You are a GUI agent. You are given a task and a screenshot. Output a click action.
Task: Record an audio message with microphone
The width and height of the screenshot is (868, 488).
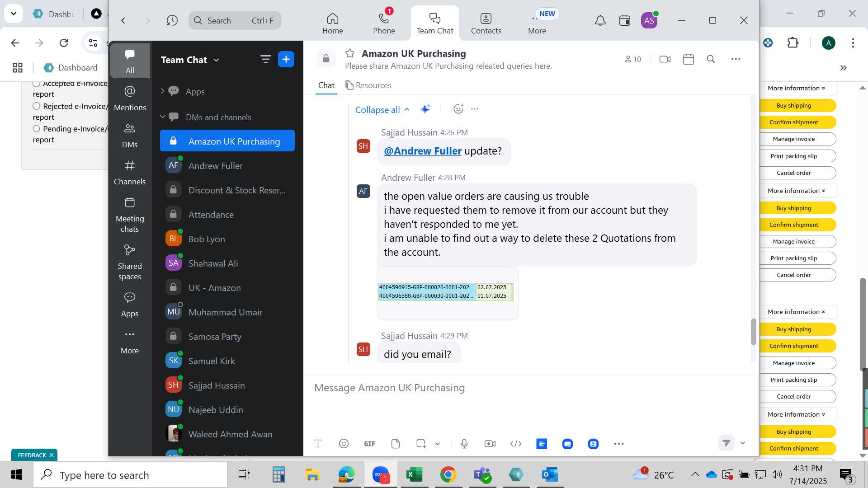tap(464, 444)
